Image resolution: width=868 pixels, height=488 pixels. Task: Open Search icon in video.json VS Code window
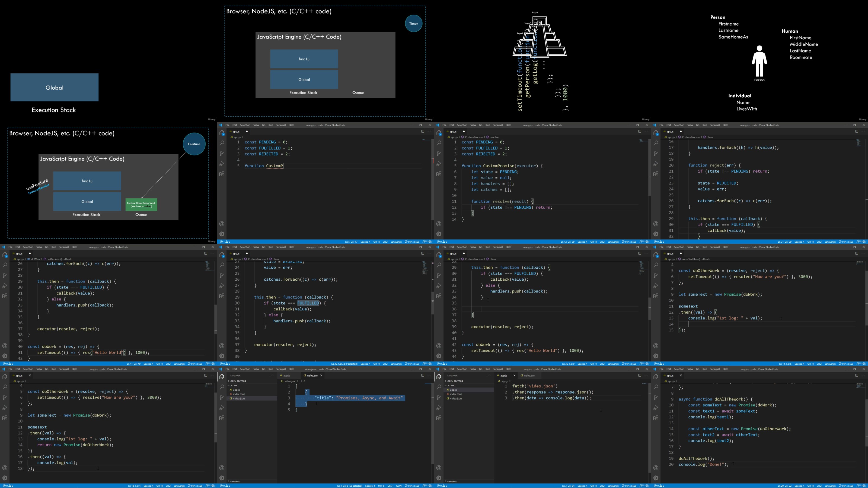pyautogui.click(x=222, y=387)
